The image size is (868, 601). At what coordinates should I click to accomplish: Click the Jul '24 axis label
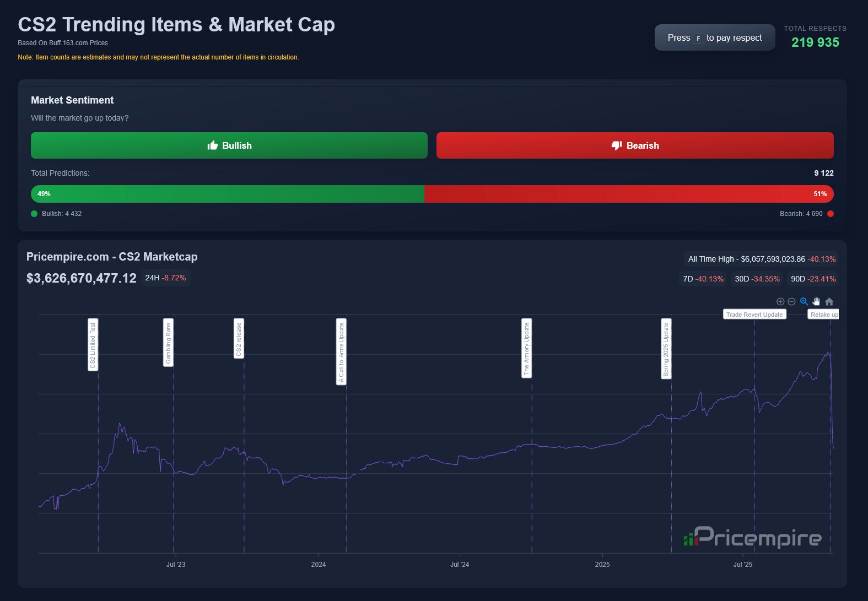[x=460, y=564]
